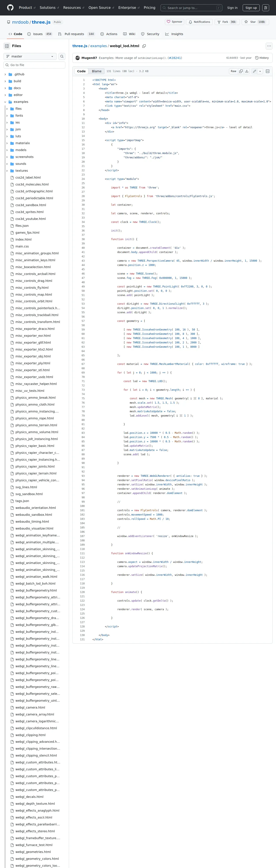The image size is (276, 868).
Task: Open pull request #28241 link
Action: click(x=175, y=58)
